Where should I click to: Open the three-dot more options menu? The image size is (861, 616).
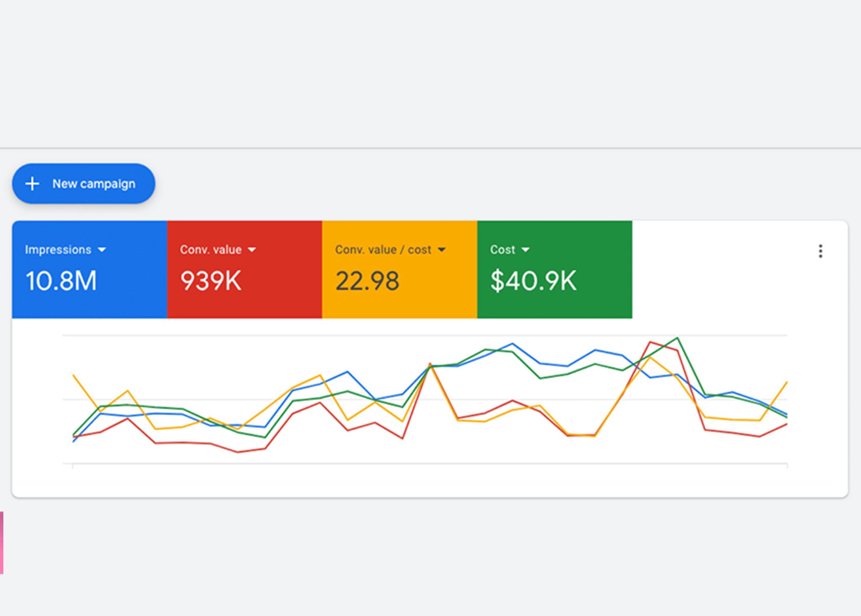(820, 251)
